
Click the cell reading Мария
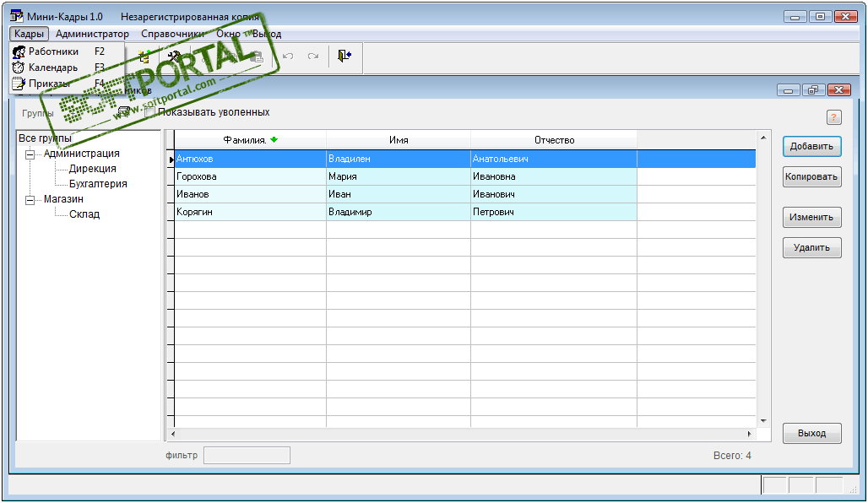pos(399,176)
